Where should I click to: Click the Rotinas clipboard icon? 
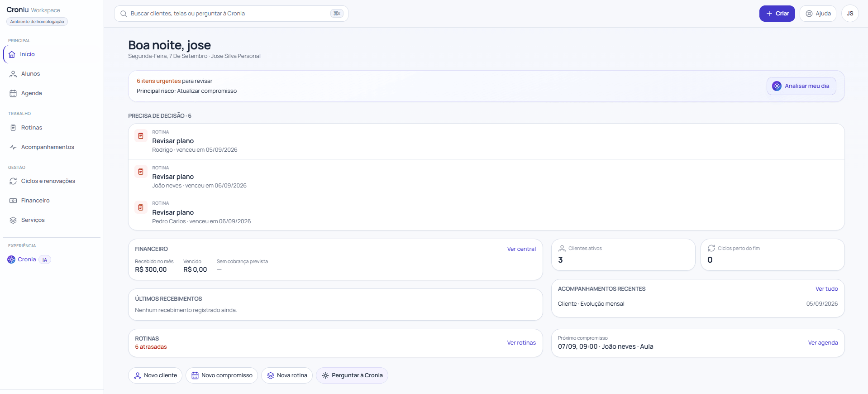pyautogui.click(x=13, y=128)
